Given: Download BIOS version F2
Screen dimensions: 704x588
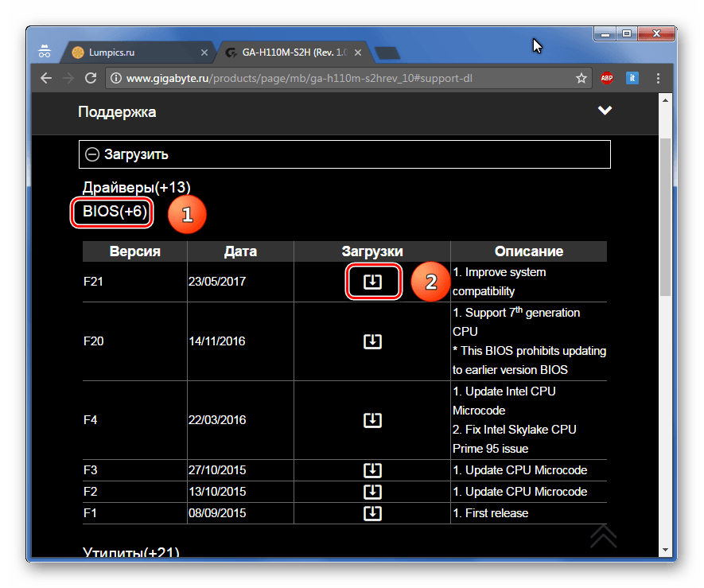Looking at the screenshot, I should [x=372, y=491].
